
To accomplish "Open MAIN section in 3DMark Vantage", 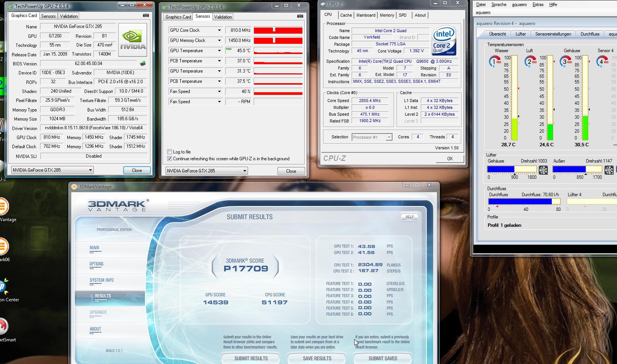I will click(x=94, y=248).
